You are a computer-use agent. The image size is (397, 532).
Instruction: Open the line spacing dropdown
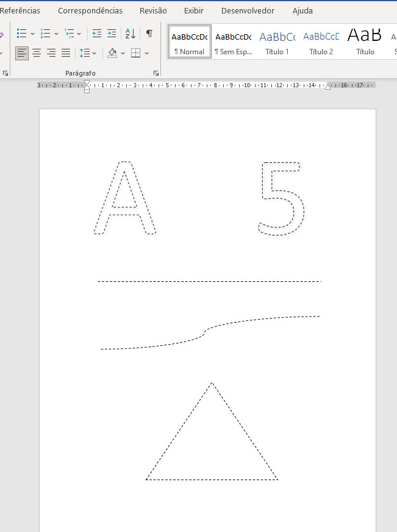tap(87, 53)
